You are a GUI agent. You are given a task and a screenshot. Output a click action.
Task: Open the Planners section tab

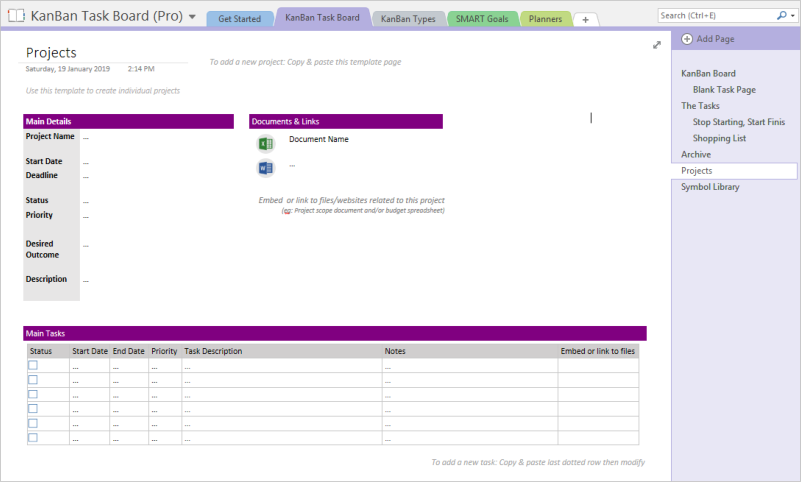click(545, 19)
